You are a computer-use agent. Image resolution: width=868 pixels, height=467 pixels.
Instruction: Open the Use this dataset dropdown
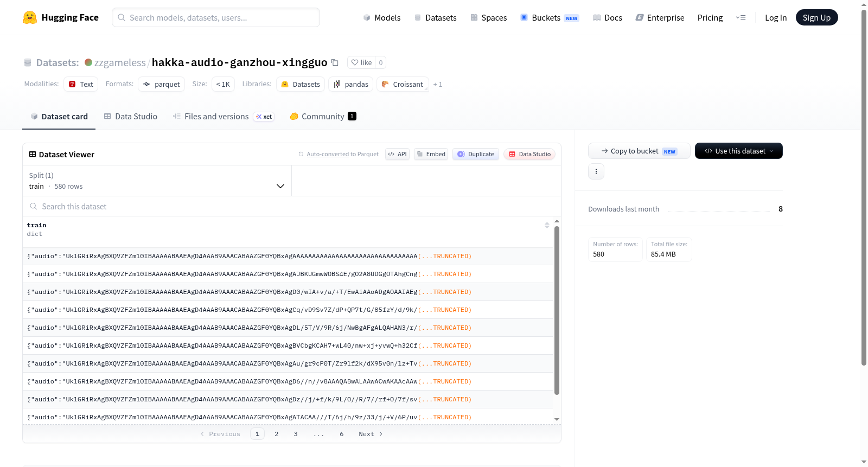pyautogui.click(x=739, y=151)
